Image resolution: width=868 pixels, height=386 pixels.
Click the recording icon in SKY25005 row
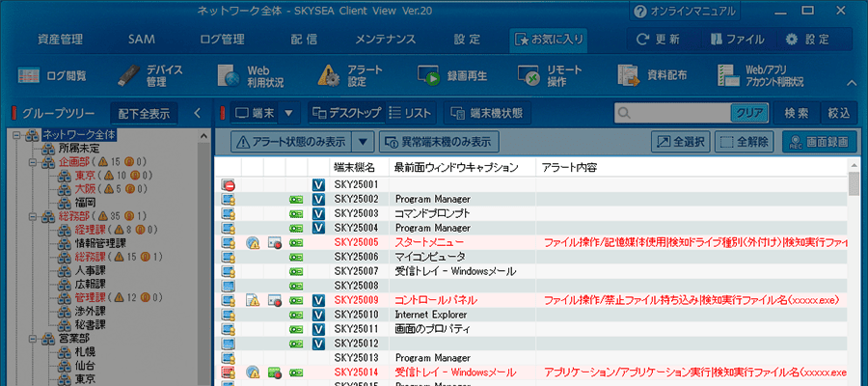[275, 242]
